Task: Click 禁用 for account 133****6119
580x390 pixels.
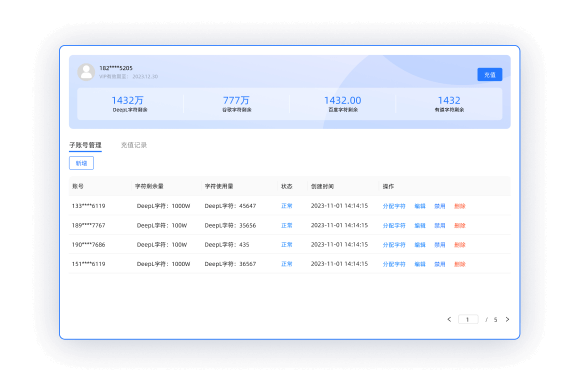Action: pyautogui.click(x=440, y=206)
